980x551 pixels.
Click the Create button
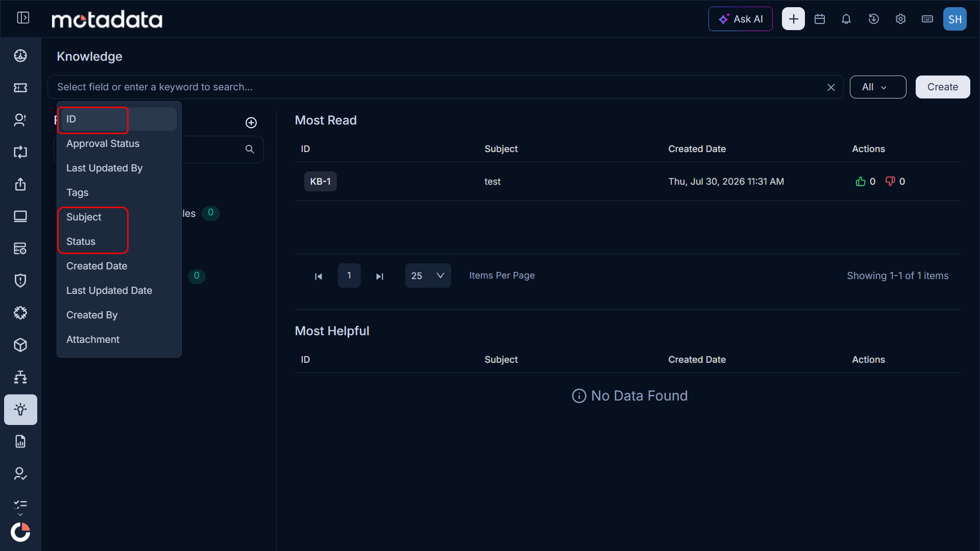click(x=943, y=87)
